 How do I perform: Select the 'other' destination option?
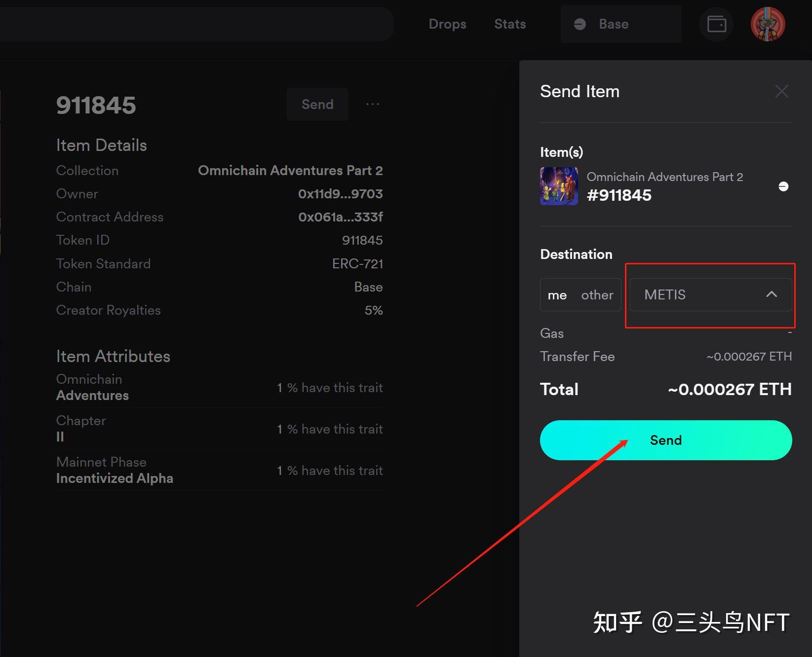point(597,295)
